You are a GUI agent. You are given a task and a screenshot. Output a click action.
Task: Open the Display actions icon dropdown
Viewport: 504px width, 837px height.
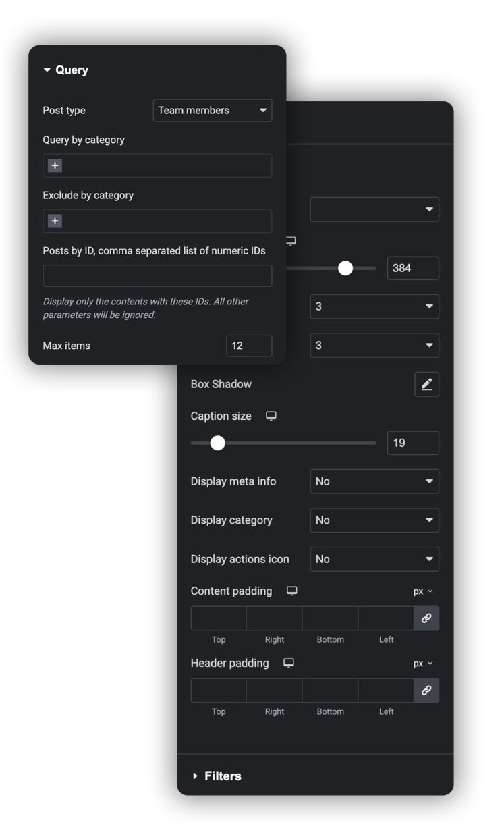coord(374,559)
